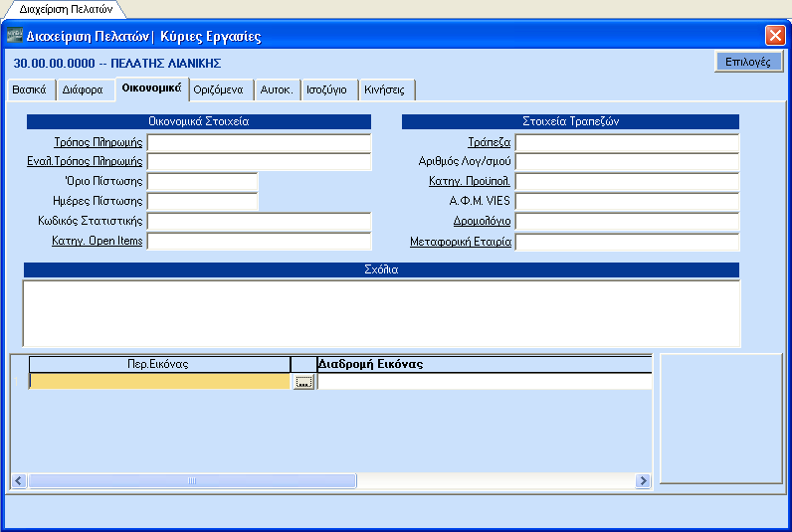
Task: Focus the Δρομολόγιο input field
Action: click(627, 222)
